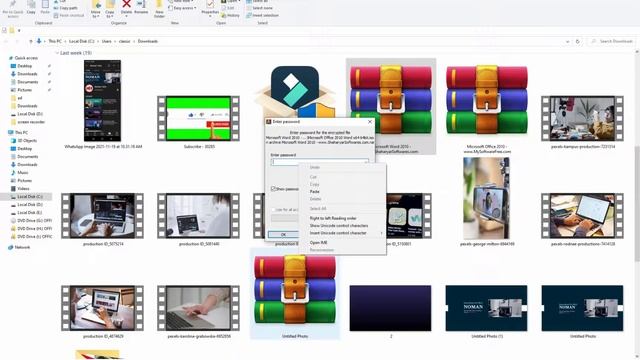Open the Move to dropdown
640x360 pixels.
pyautogui.click(x=96, y=9)
